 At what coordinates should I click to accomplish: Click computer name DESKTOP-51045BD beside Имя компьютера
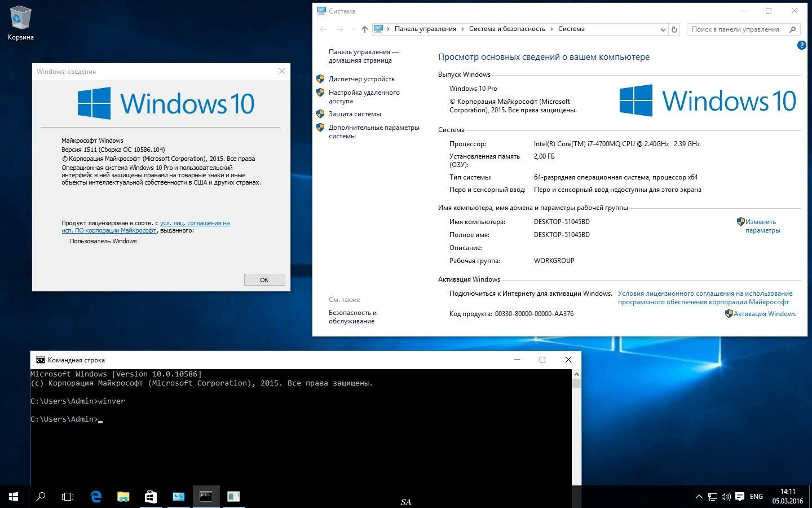coord(562,222)
